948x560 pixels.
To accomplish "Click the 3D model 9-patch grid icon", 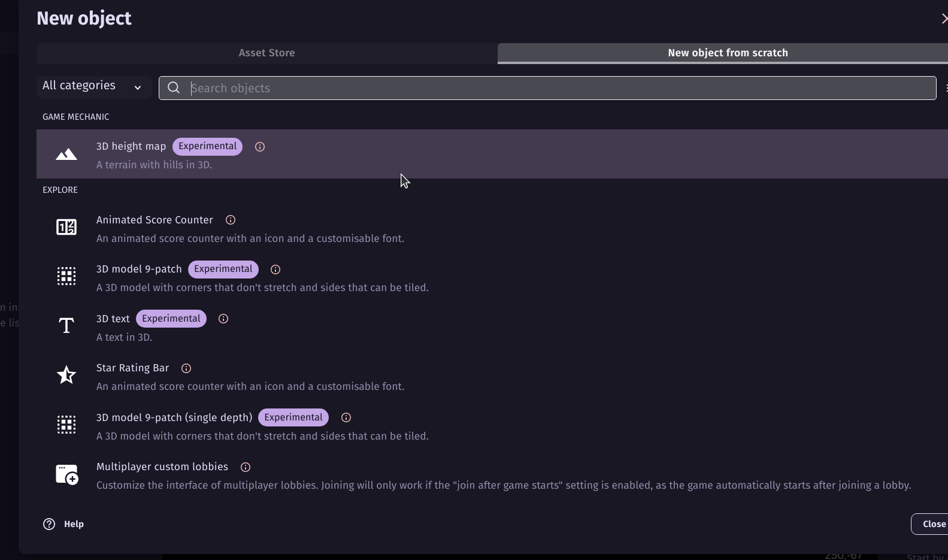I will tap(66, 276).
